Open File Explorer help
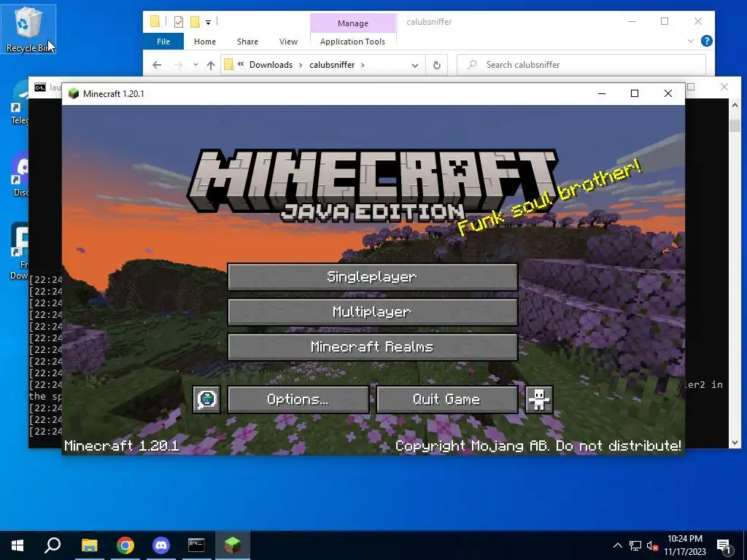Viewport: 747px width, 560px height. pos(706,42)
